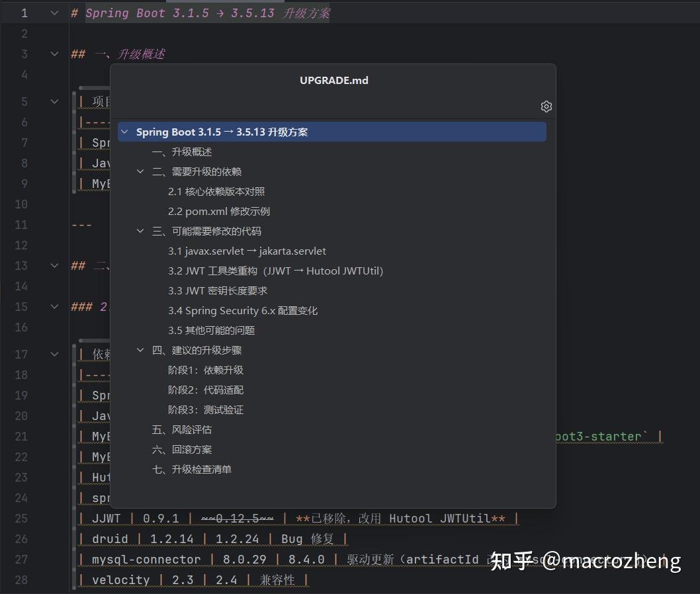This screenshot has width=700, height=594.
Task: Jump to 阶段1：依赖升级
Action: pos(205,370)
